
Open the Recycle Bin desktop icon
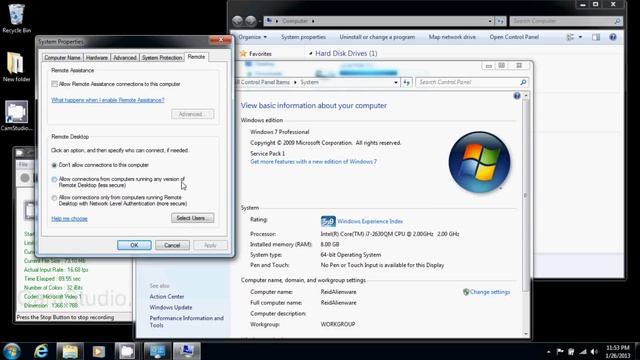tap(16, 18)
